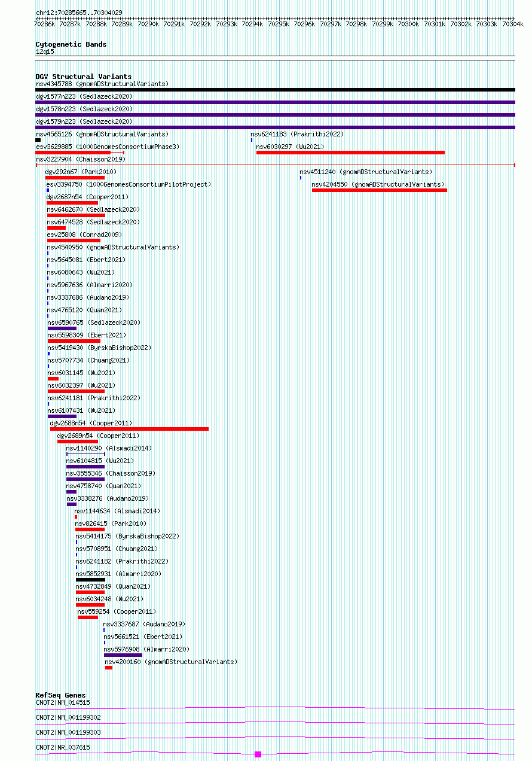Viewport: 532px width, 761px height.
Task: Click the dgv2687n54 Cooper2011 label
Action: (x=88, y=197)
